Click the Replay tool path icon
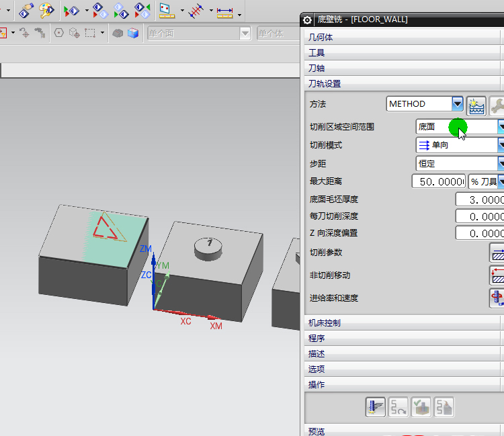 pos(398,406)
